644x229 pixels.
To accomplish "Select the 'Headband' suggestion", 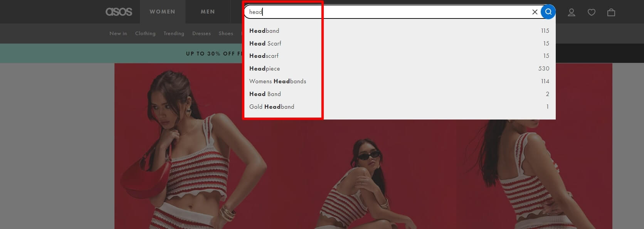I will 399,31.
